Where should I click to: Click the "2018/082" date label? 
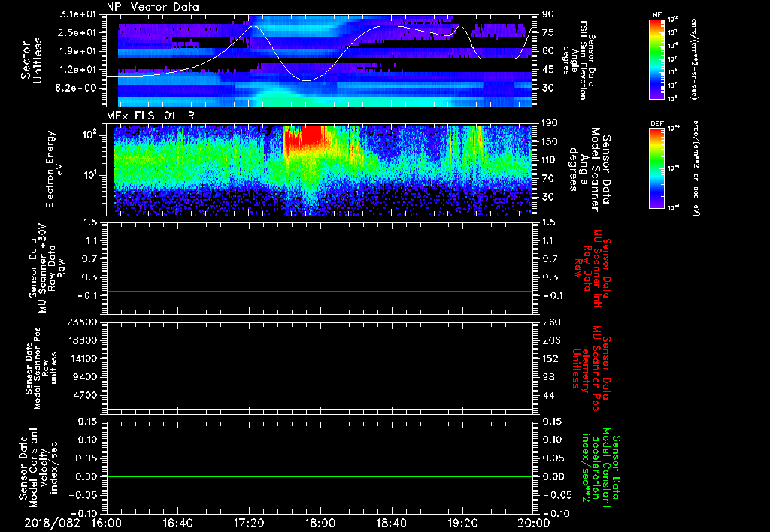53,523
